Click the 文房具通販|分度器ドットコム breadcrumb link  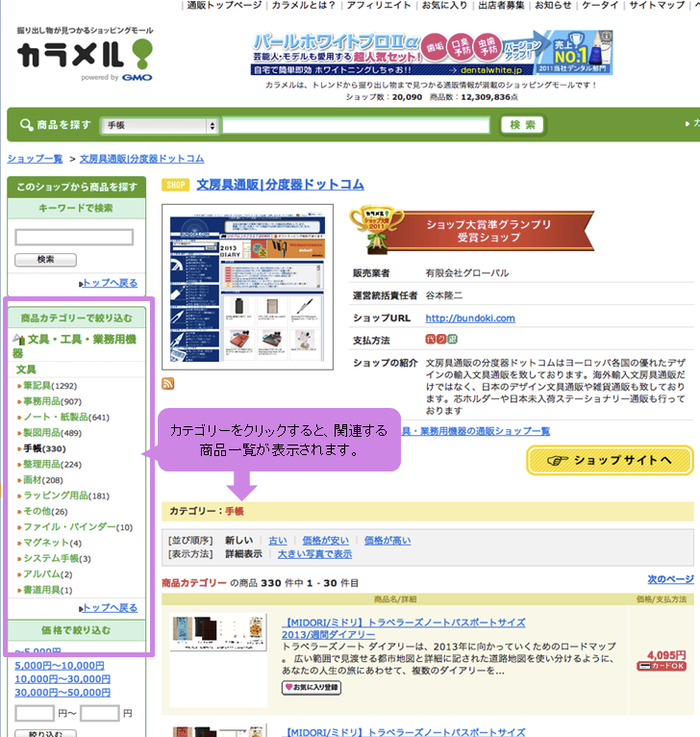(142, 159)
